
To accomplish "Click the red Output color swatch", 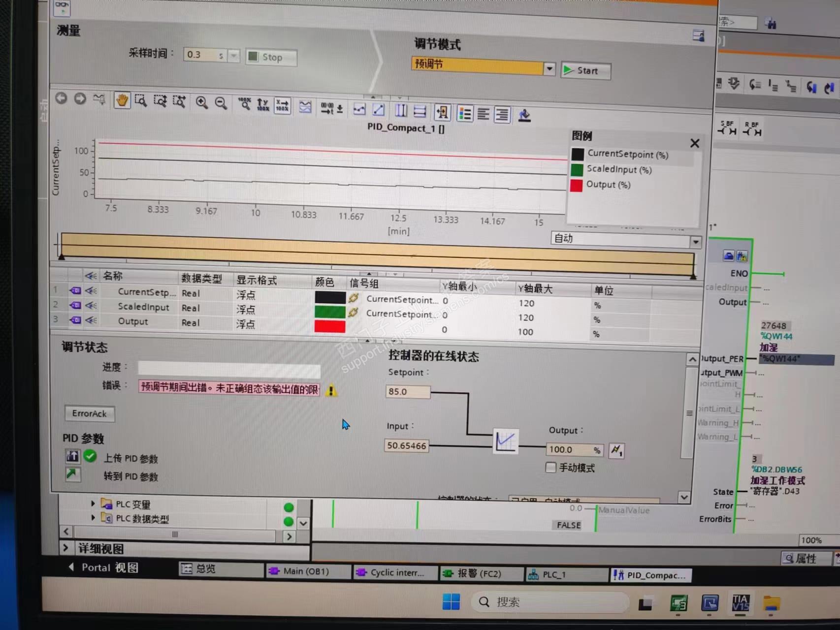I will [x=330, y=326].
